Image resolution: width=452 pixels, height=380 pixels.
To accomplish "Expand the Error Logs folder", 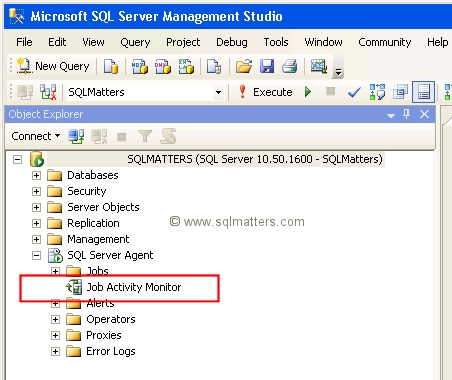I will point(55,351).
